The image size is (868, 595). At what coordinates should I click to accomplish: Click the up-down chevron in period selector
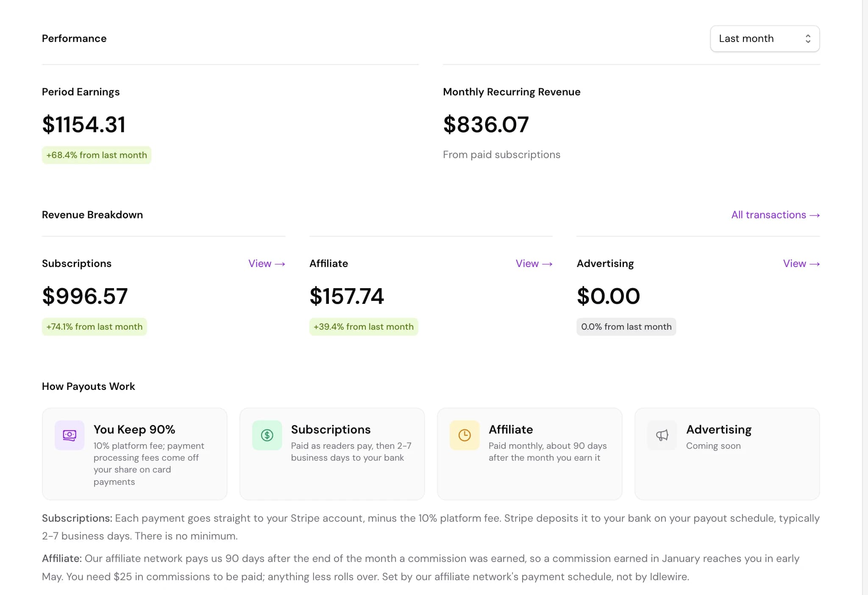(x=808, y=39)
